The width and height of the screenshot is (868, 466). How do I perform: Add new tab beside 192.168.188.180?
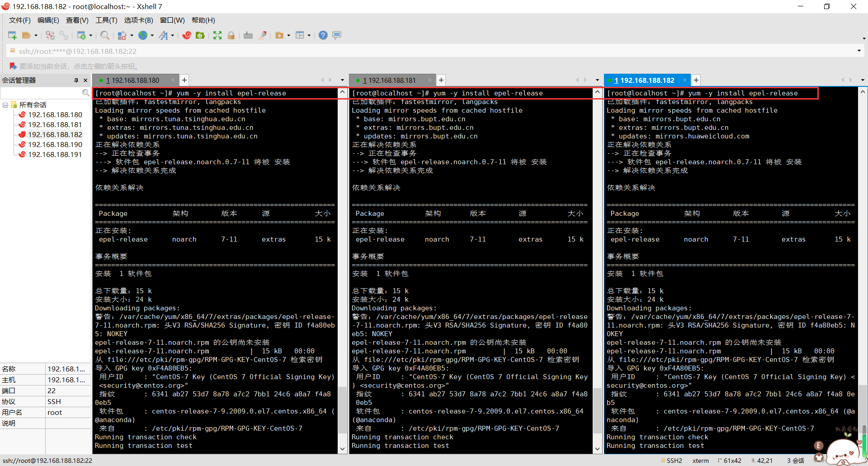pos(184,80)
